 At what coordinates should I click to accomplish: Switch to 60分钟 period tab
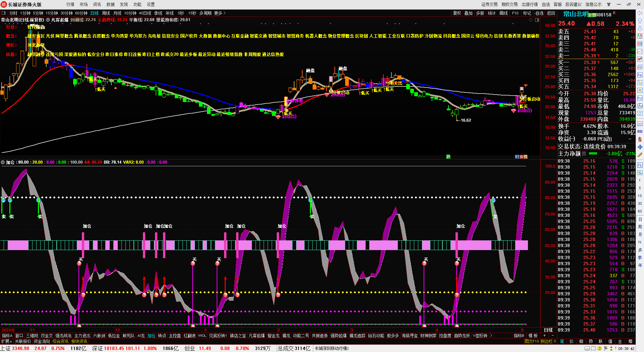(81, 13)
